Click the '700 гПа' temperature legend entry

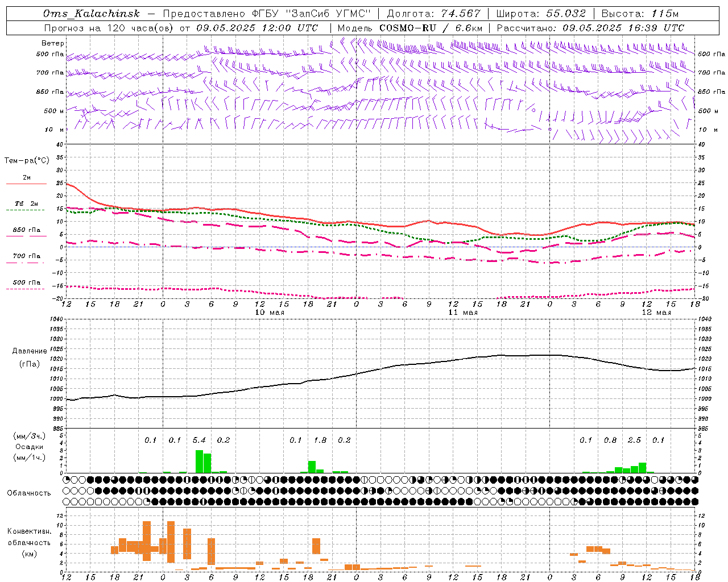tap(26, 256)
